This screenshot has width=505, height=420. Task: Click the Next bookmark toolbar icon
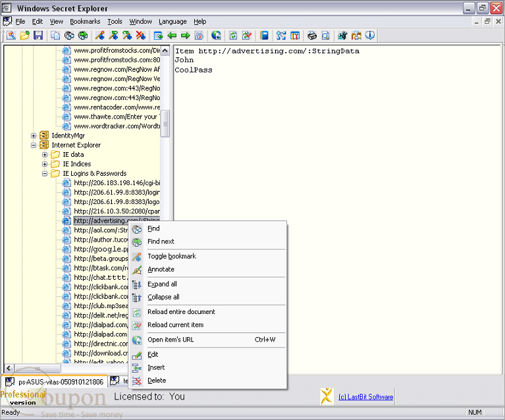click(113, 36)
